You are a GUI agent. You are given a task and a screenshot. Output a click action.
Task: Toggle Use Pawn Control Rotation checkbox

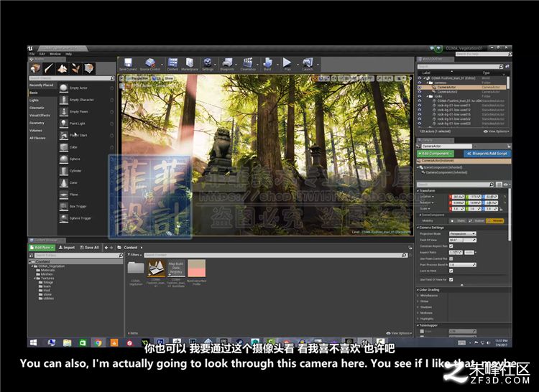pyautogui.click(x=451, y=258)
